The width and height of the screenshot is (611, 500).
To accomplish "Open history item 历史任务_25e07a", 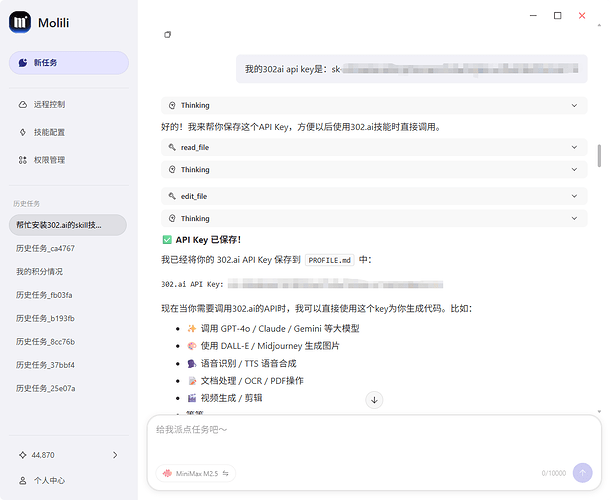I will 46,388.
